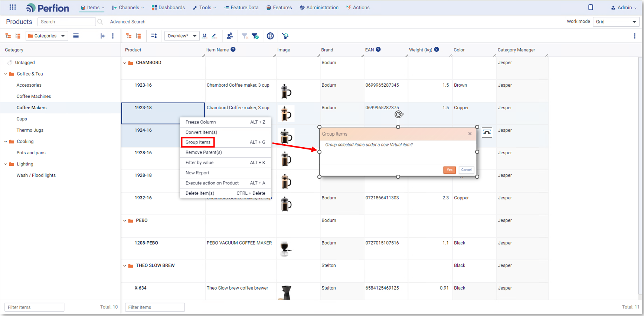The width and height of the screenshot is (644, 316).
Task: Open the image thumbnail for 1208-PEBO
Action: (x=286, y=249)
